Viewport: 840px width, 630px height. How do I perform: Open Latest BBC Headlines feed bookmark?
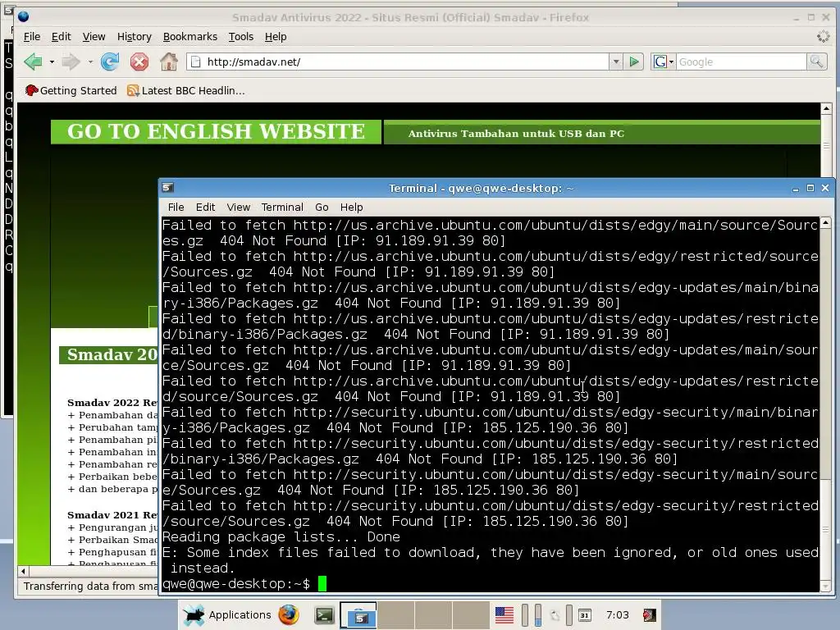pyautogui.click(x=186, y=90)
